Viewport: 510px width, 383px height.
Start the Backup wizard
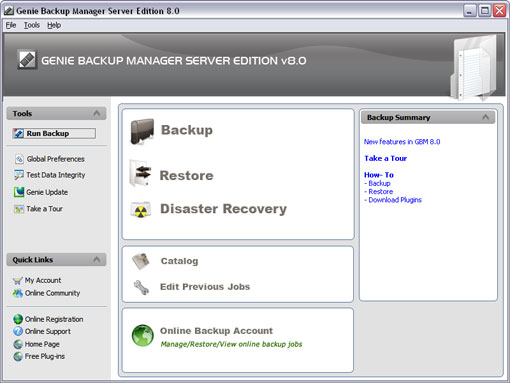(x=187, y=130)
